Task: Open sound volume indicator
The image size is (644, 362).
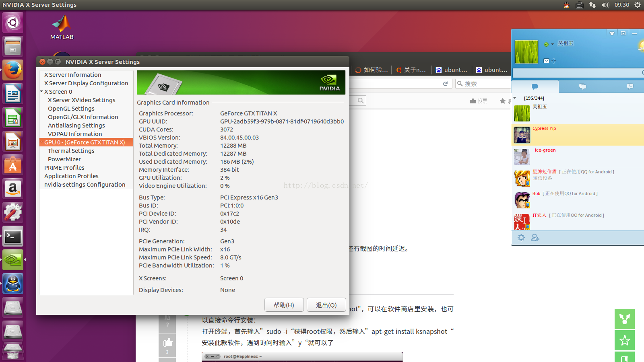Action: pos(605,5)
